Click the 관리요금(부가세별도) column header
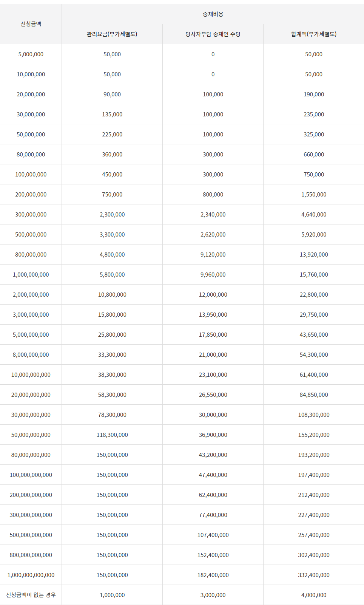The image size is (364, 605). (x=112, y=34)
